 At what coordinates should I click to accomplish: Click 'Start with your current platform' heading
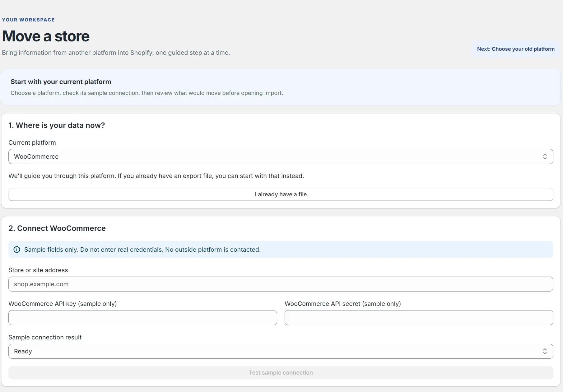click(61, 82)
